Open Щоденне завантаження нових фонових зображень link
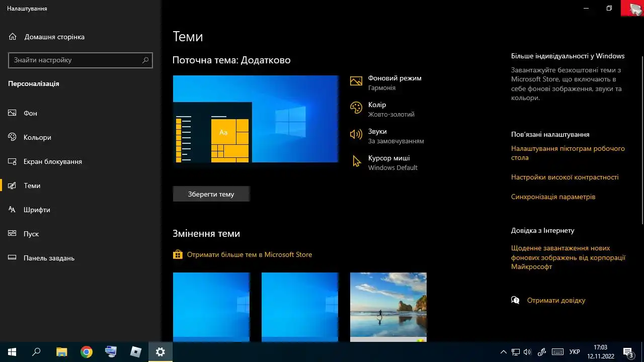The height and width of the screenshot is (362, 644). click(569, 257)
